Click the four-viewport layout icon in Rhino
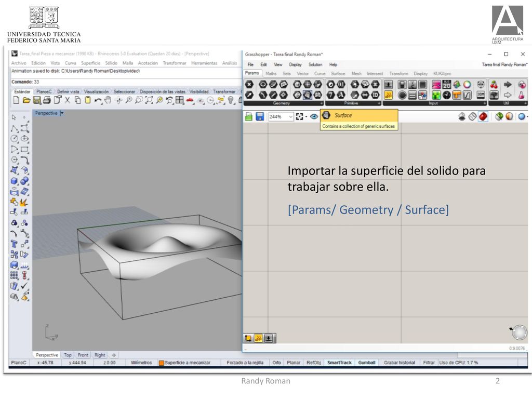The image size is (532, 399). click(179, 100)
